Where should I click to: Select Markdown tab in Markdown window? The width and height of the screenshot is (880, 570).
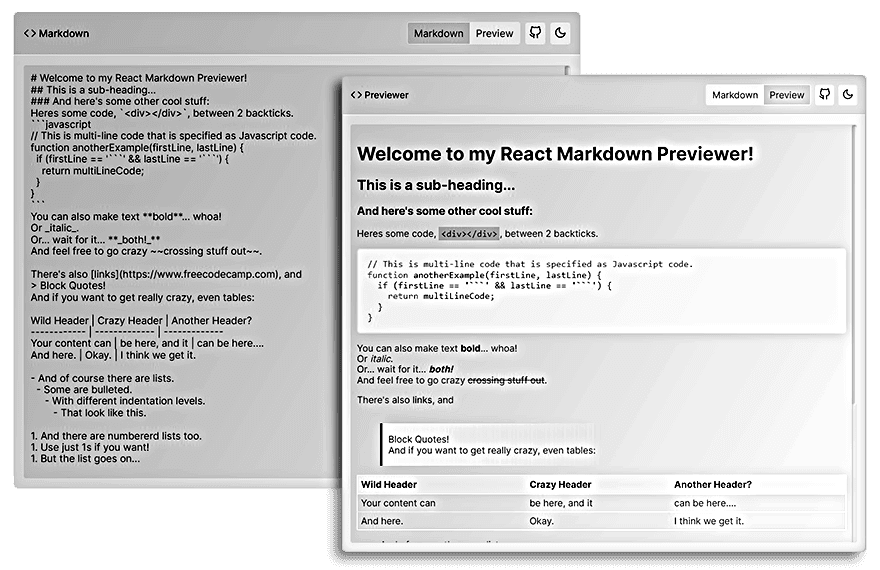438,33
